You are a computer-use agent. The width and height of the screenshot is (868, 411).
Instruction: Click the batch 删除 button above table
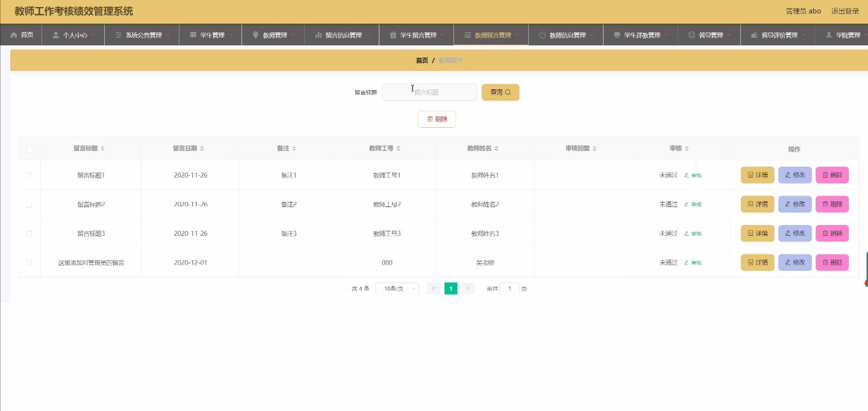click(437, 119)
